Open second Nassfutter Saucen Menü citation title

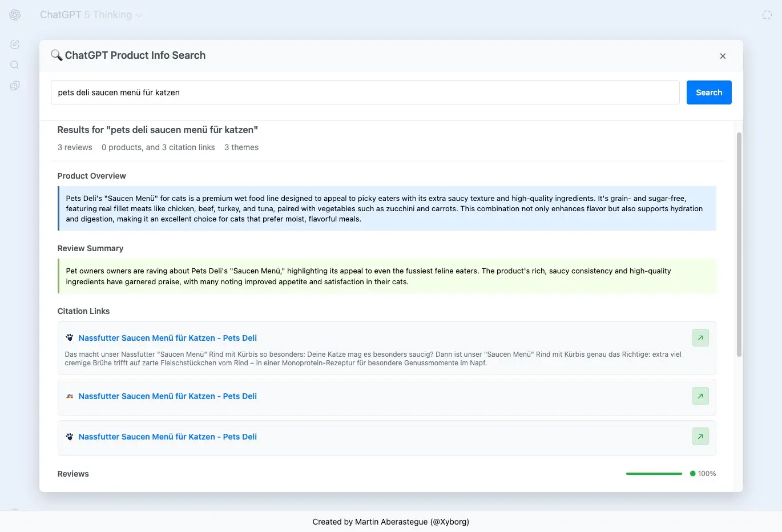(168, 396)
